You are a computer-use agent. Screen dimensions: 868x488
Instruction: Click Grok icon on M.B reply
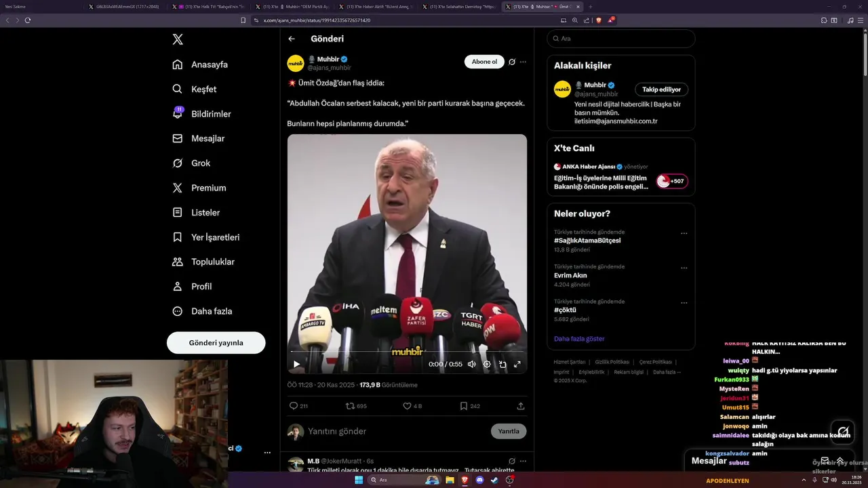pos(512,461)
